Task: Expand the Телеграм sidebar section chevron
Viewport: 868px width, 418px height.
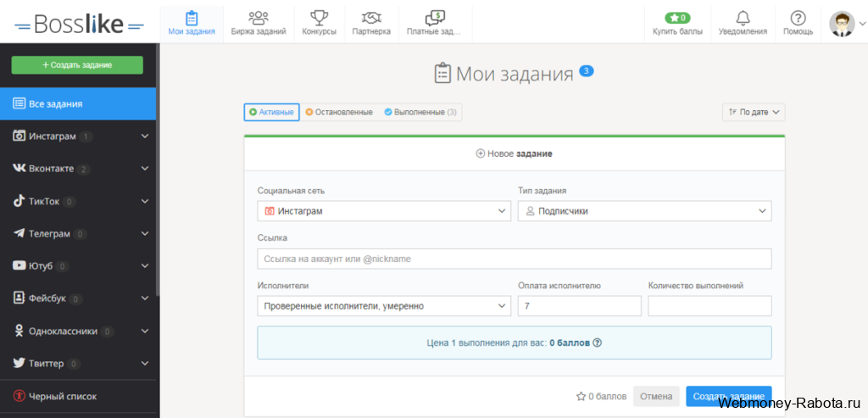Action: (x=145, y=234)
